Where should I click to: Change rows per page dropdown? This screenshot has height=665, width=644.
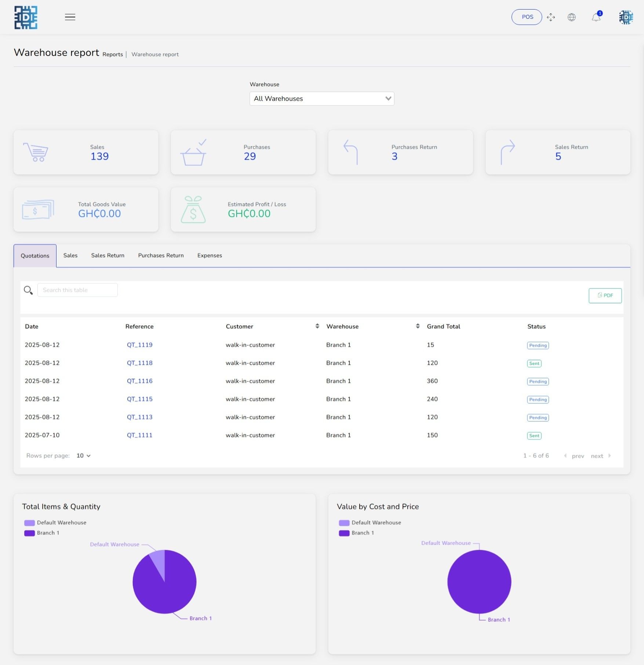83,456
